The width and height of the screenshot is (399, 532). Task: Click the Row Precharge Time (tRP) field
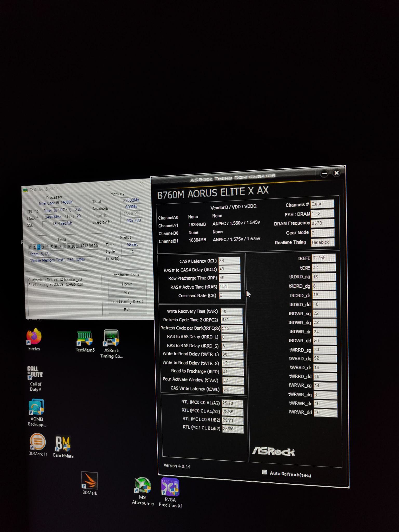click(x=230, y=278)
